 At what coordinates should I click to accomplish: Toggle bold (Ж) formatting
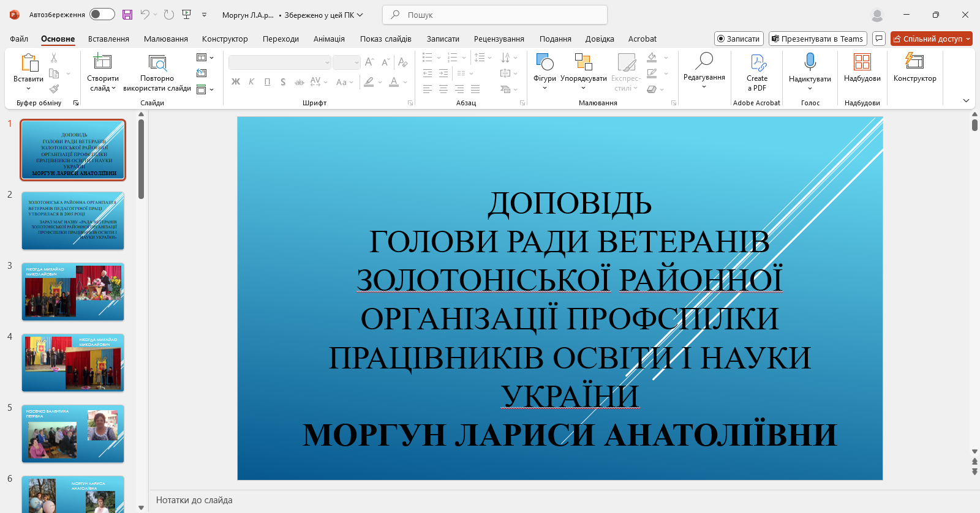pos(236,82)
